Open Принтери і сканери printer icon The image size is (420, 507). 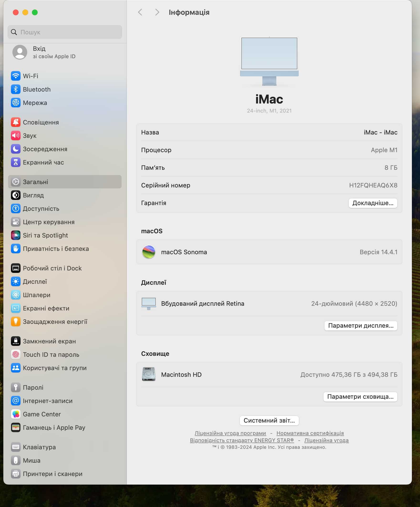coord(16,474)
